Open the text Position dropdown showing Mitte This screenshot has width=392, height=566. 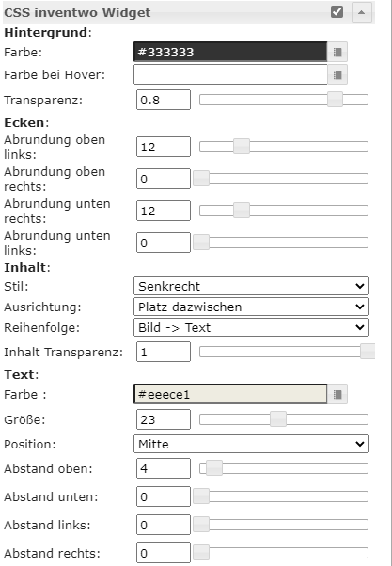(251, 444)
